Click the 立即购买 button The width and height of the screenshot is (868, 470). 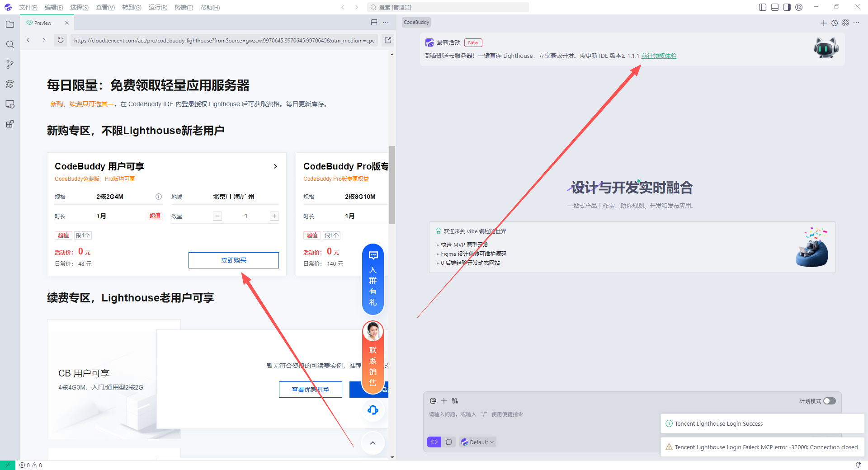click(233, 260)
